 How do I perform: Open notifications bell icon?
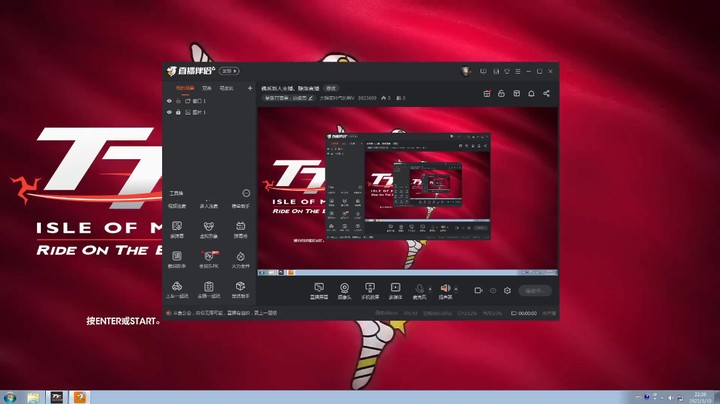pyautogui.click(x=531, y=93)
